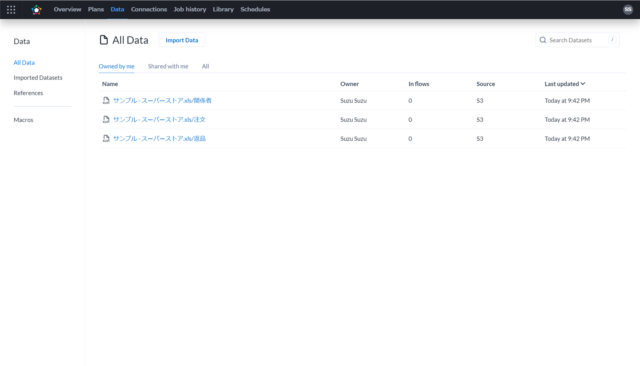Click the Import Data button

pos(182,40)
